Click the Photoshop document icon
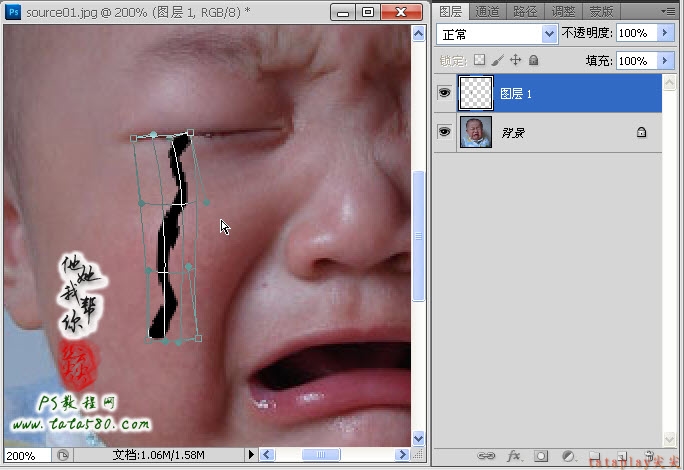 pyautogui.click(x=13, y=12)
